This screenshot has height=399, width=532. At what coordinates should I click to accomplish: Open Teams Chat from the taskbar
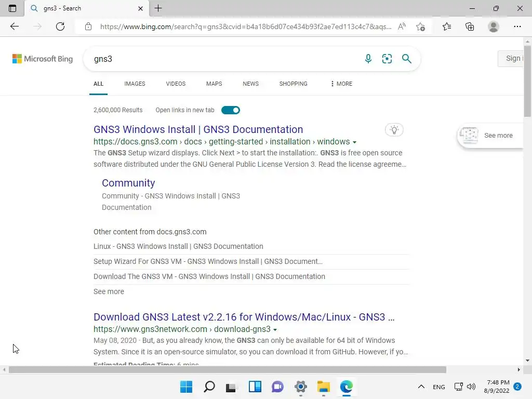277,387
